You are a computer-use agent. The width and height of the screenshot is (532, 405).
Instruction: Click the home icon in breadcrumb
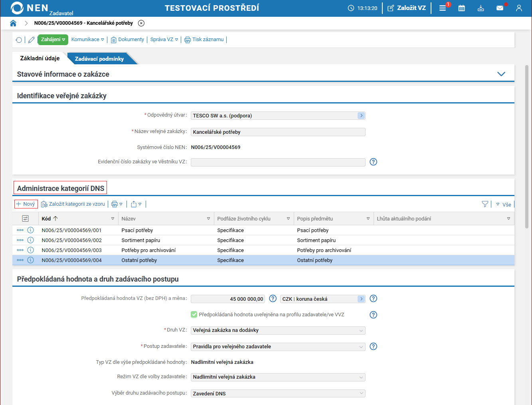[x=13, y=23]
